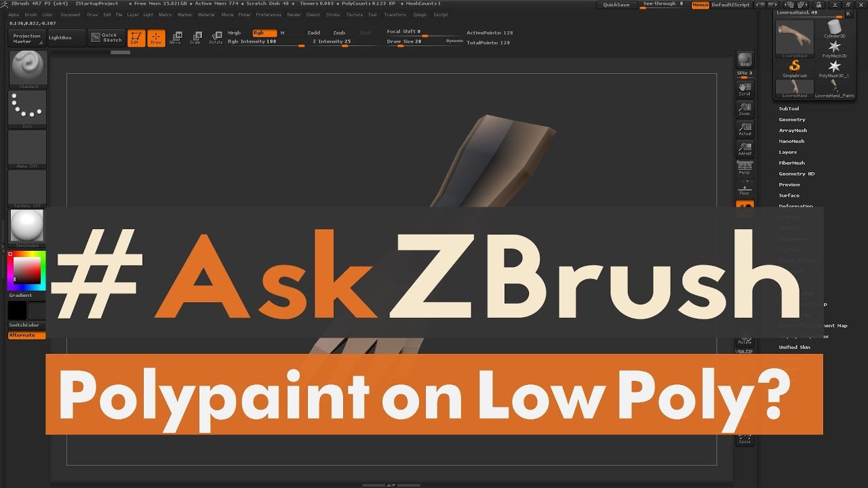
Task: Open the SkinShade4 material selector
Action: (x=27, y=228)
